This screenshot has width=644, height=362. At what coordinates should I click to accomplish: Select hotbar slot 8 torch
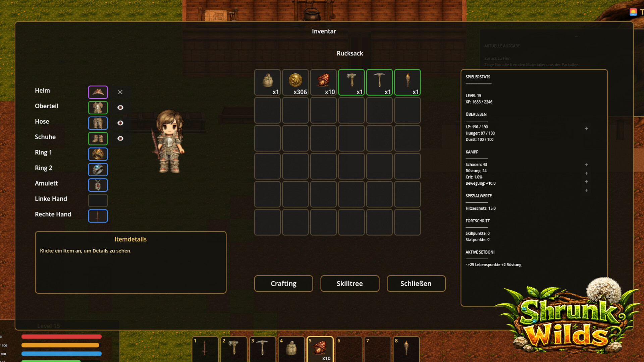coord(407,349)
